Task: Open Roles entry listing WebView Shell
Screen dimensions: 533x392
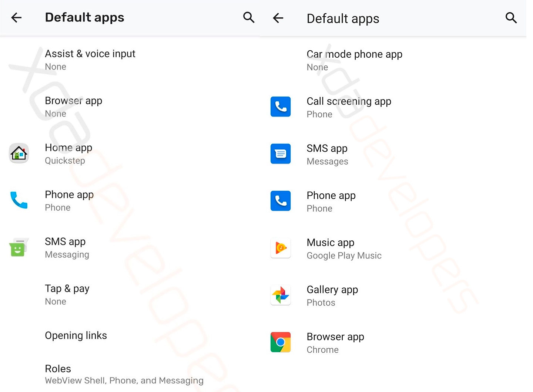Action: pyautogui.click(x=130, y=374)
